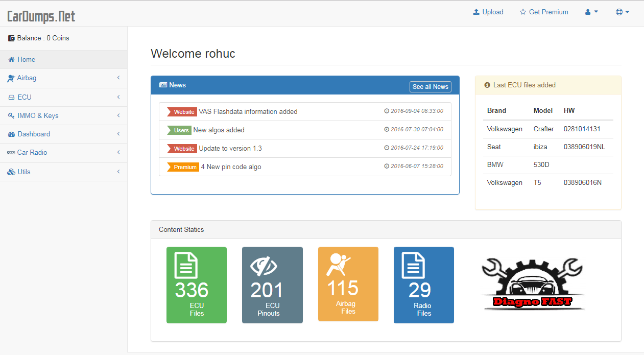Expand the Airbag submenu chevron

point(118,78)
